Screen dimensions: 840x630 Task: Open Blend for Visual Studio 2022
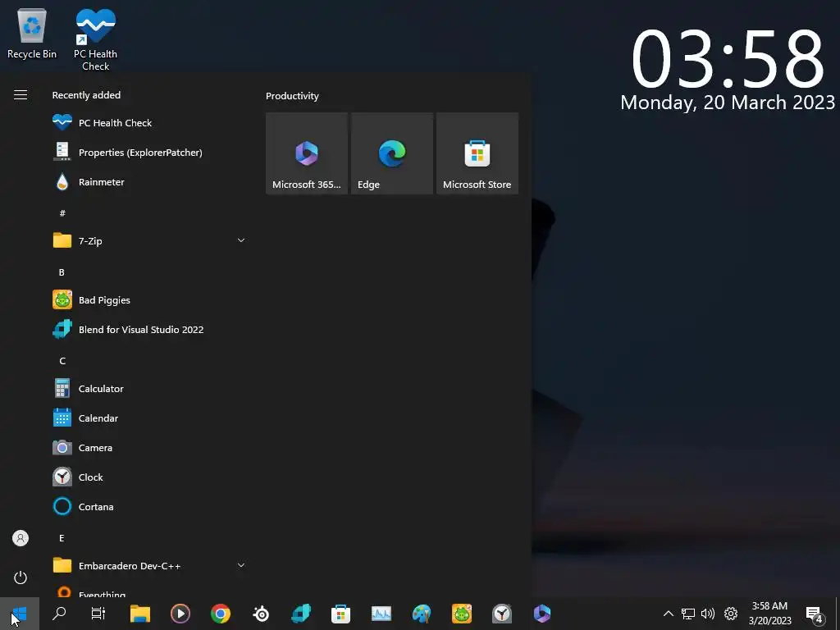(x=150, y=330)
